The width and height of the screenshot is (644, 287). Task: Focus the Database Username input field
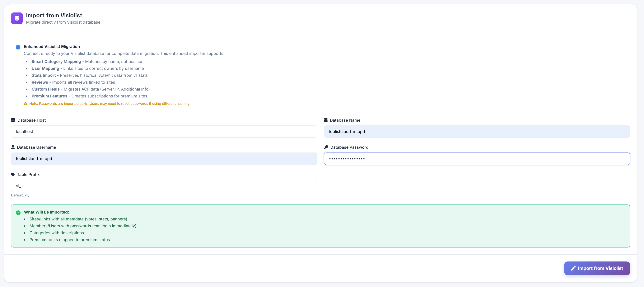tap(164, 158)
